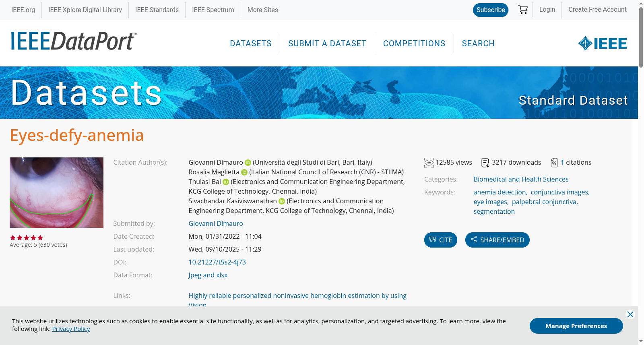
Task: Click Thulasi Bai's ORCID icon
Action: (226, 182)
